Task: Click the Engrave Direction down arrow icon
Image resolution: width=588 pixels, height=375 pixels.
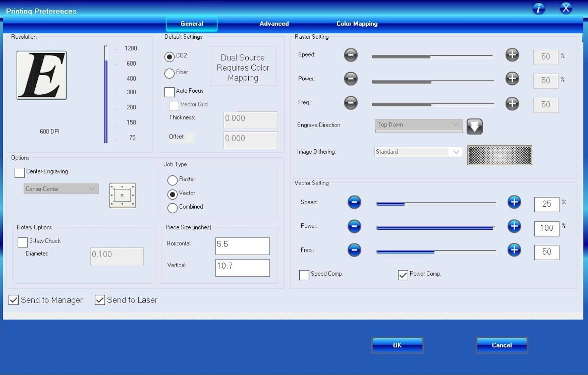Action: [474, 126]
